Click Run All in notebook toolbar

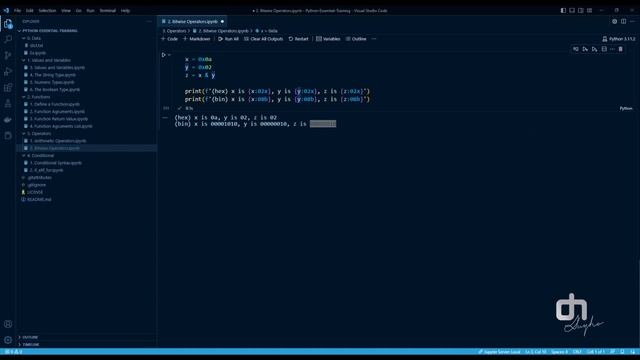click(x=228, y=39)
